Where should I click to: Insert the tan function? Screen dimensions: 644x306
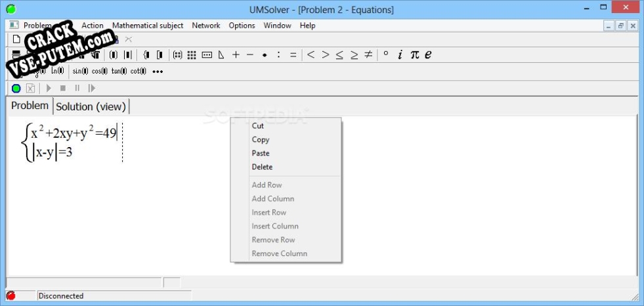coord(119,72)
